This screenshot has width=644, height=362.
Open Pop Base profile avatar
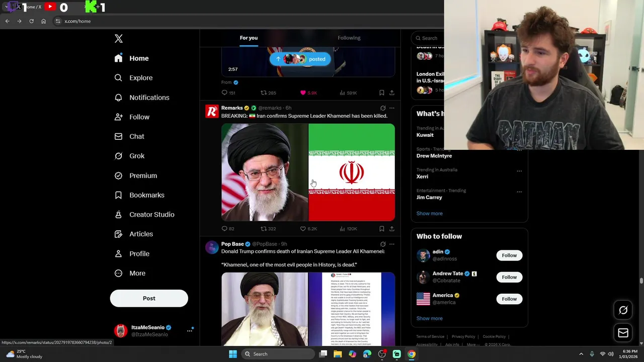tap(212, 247)
